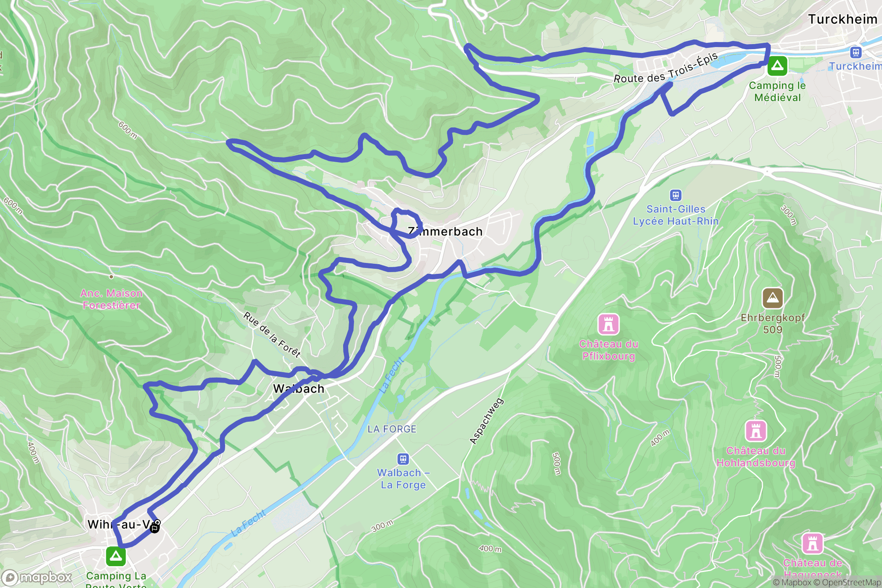Open the Mapbox logo link
882x588 pixels.
pyautogui.click(x=37, y=578)
